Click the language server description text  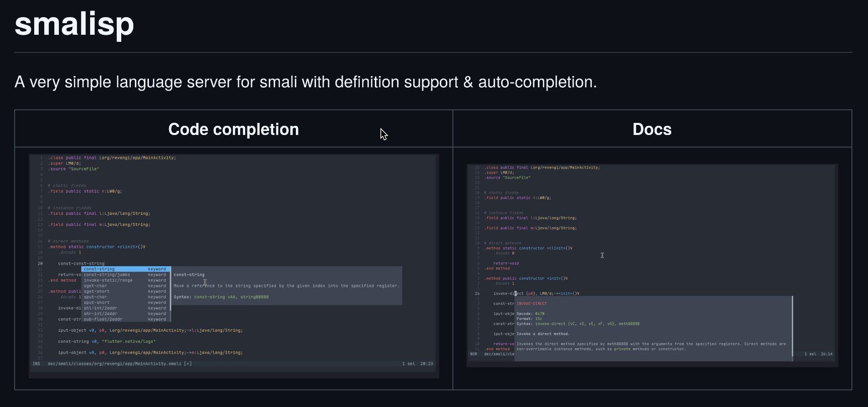[305, 82]
